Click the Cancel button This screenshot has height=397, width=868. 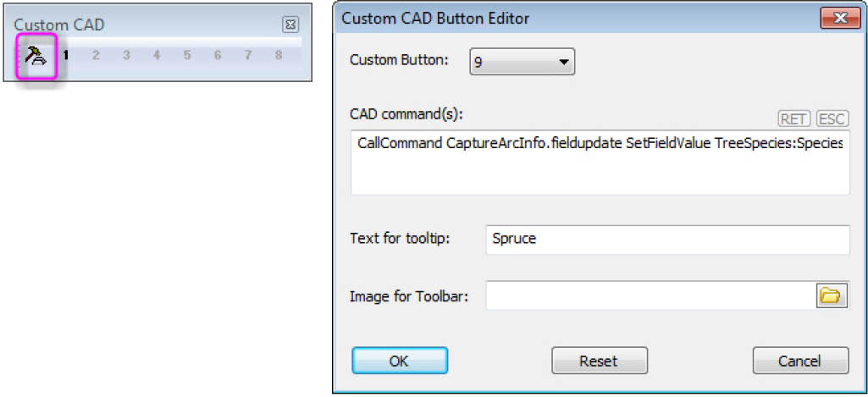point(800,361)
